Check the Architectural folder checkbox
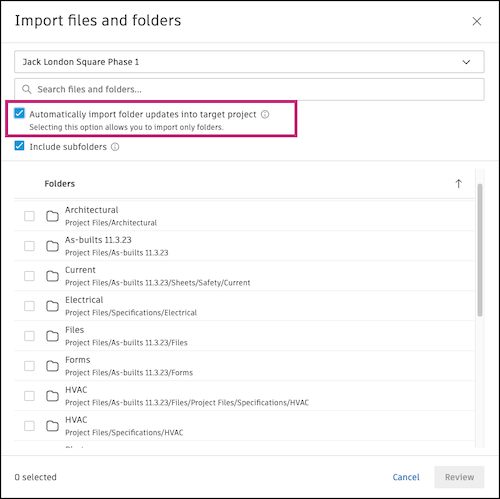The width and height of the screenshot is (500, 499). tap(29, 216)
